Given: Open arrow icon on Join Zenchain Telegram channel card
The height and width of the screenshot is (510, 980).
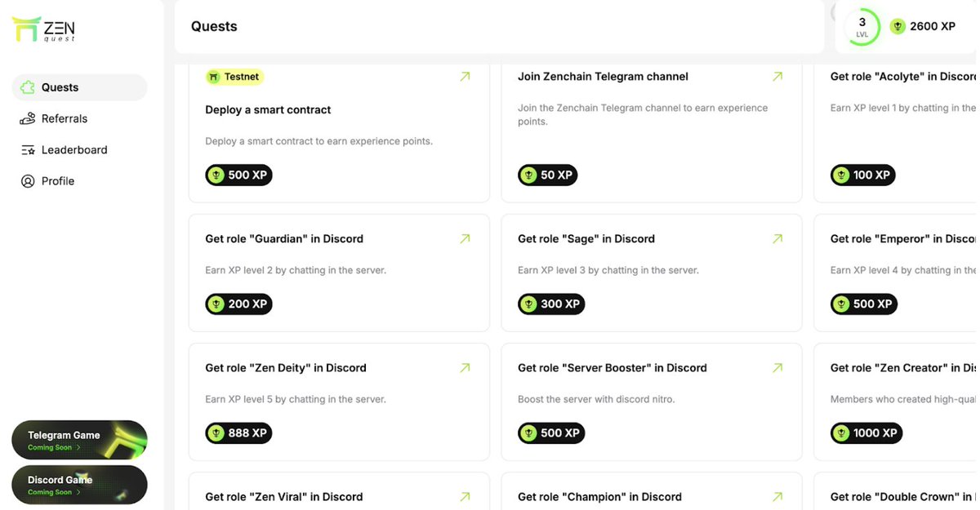Looking at the screenshot, I should click(x=777, y=77).
